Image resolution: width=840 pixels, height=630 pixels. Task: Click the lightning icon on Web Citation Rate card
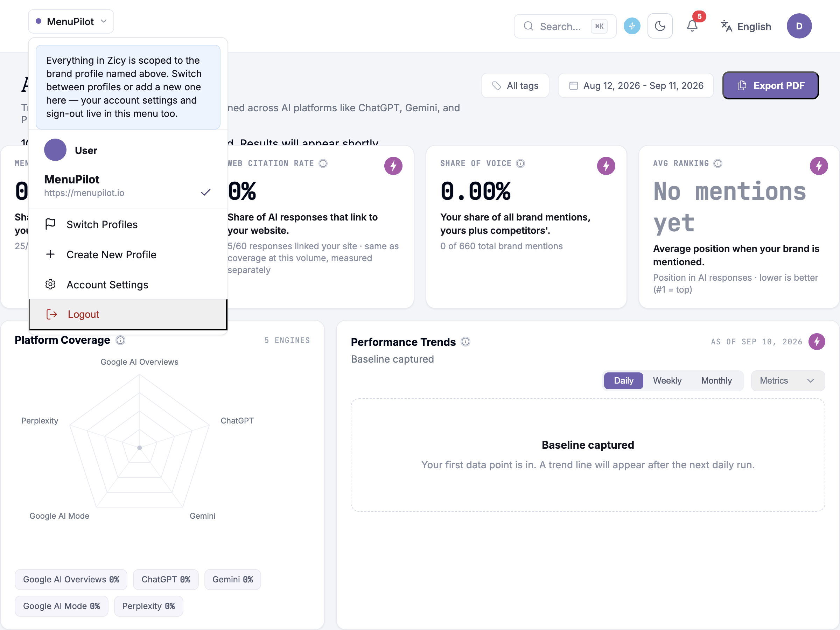pyautogui.click(x=393, y=166)
